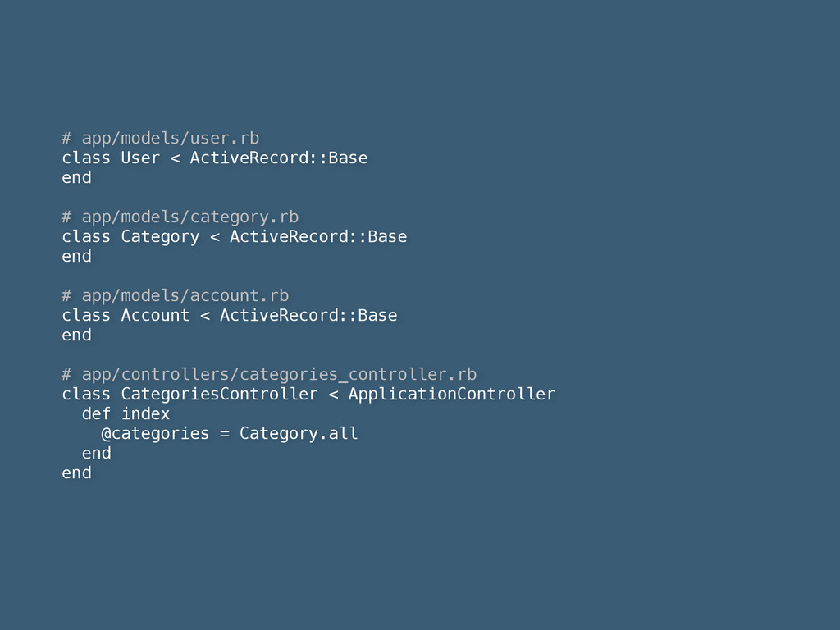Image resolution: width=840 pixels, height=630 pixels.
Task: Click the Account class name
Action: point(155,316)
